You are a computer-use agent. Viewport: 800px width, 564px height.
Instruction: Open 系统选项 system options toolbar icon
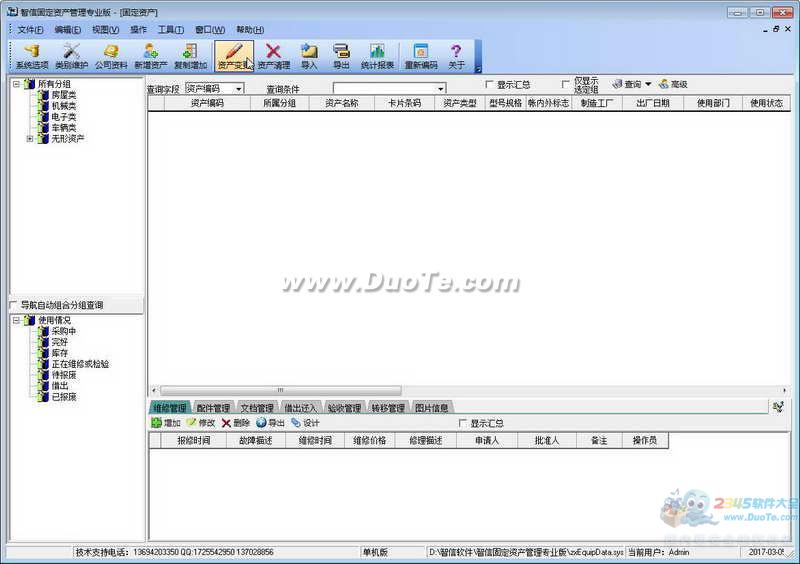click(x=31, y=56)
